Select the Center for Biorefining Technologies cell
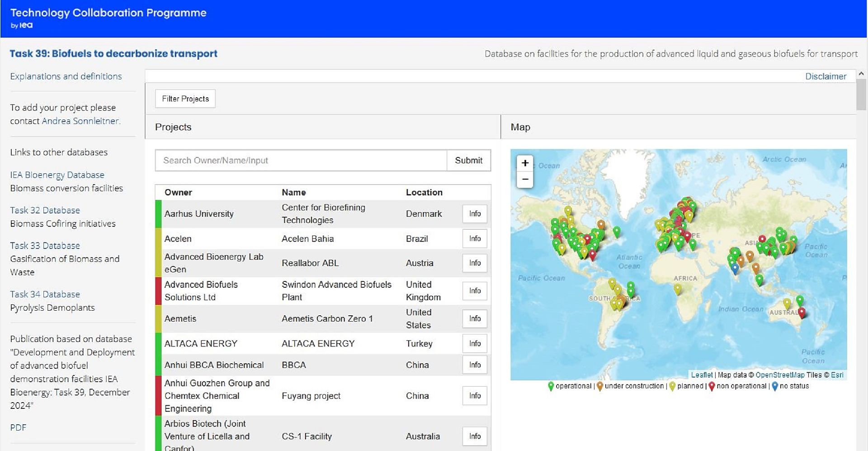The width and height of the screenshot is (868, 451). 323,214
